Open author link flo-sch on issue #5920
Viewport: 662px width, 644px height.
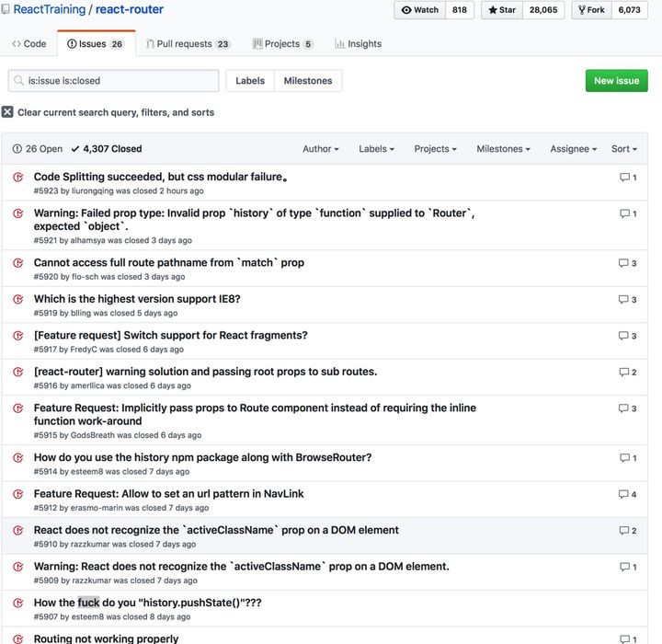coord(85,277)
